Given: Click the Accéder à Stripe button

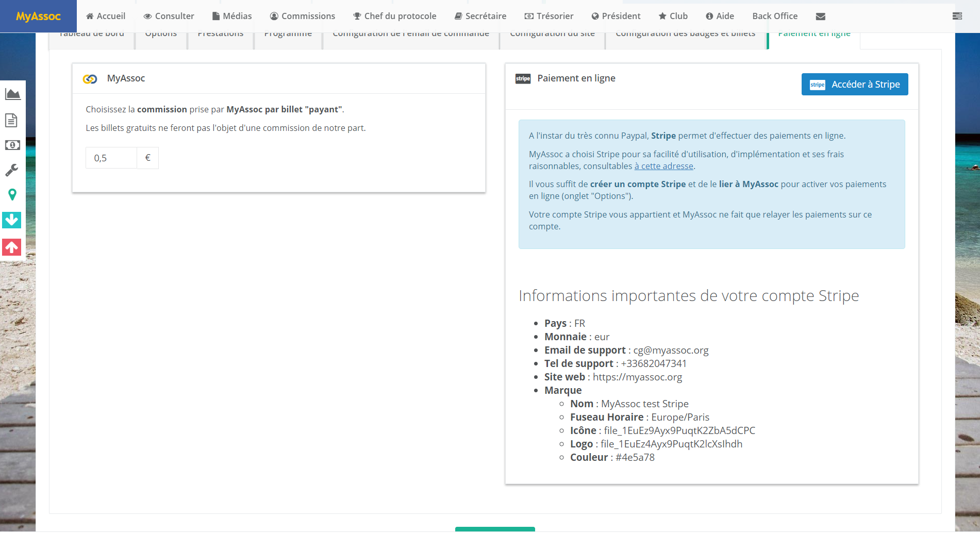Looking at the screenshot, I should click(855, 84).
